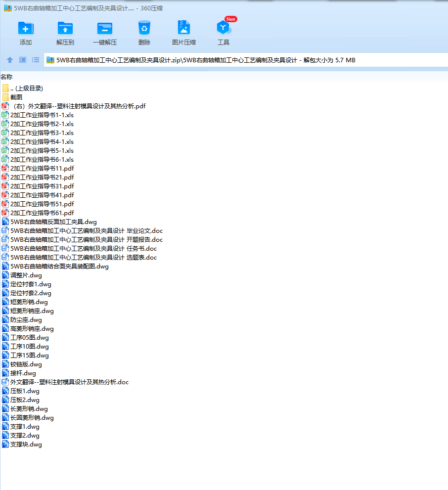This screenshot has height=490, width=448.
Task: Open the 工具 (Tools) icon
Action: (x=224, y=28)
